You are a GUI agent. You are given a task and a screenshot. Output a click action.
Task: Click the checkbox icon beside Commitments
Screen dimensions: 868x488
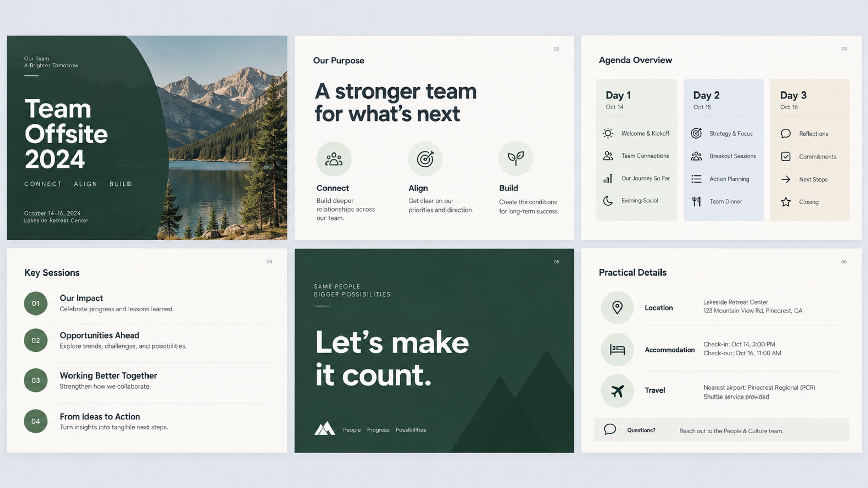786,156
